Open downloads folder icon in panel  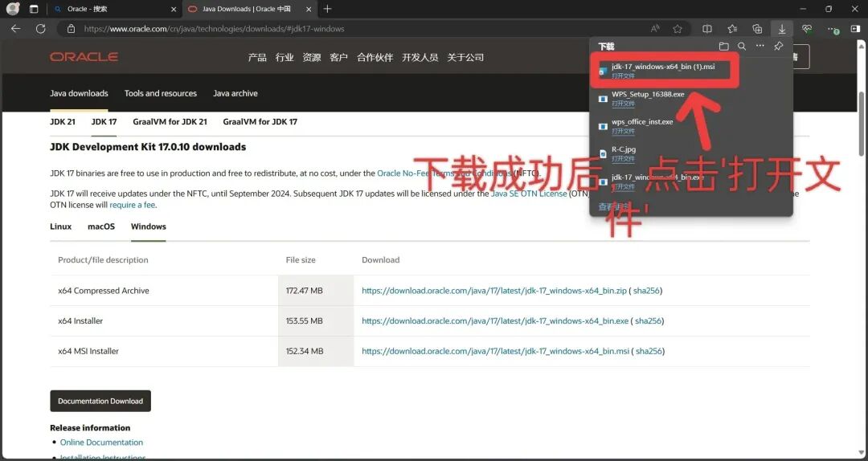pos(723,47)
